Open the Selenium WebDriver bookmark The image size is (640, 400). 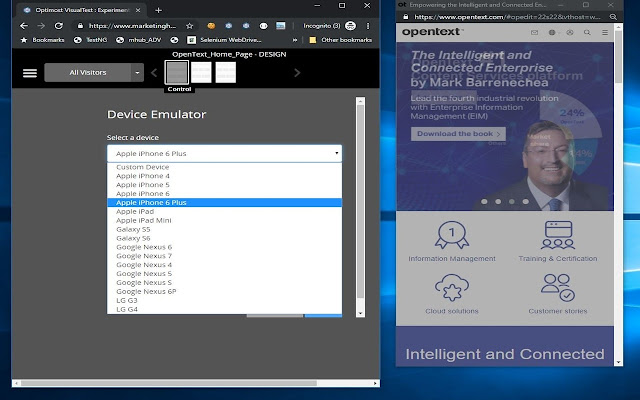point(224,40)
